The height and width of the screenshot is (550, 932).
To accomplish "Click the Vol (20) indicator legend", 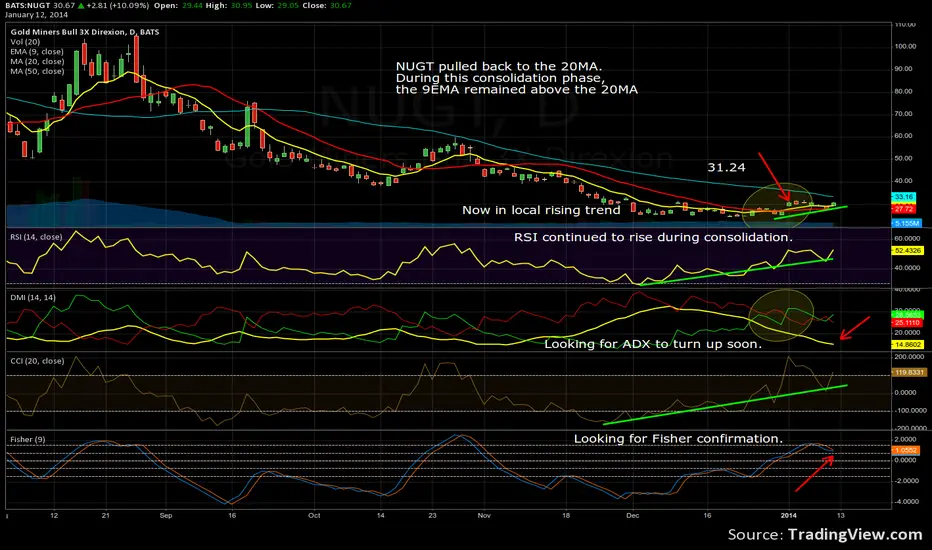I will (x=25, y=42).
